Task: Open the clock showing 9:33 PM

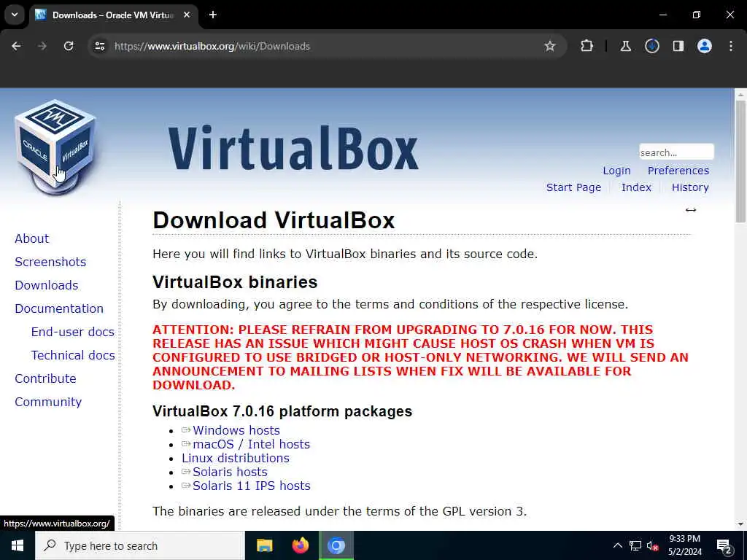Action: tap(684, 545)
